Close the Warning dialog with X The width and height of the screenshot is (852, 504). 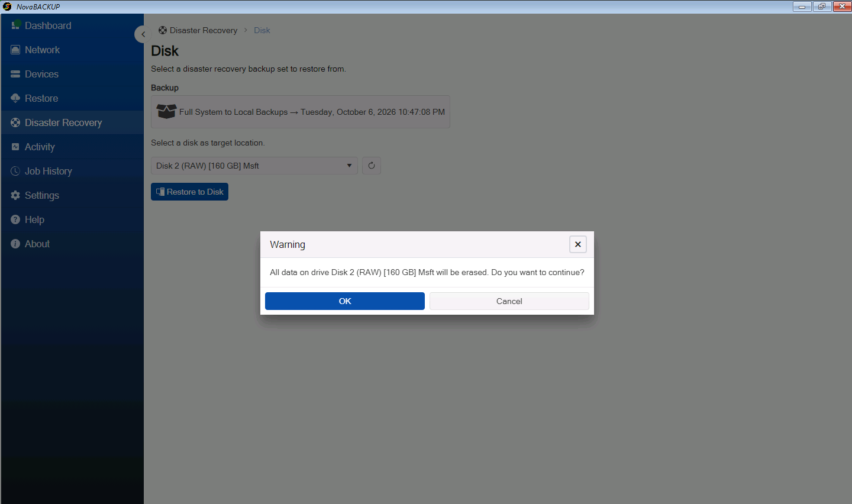578,244
